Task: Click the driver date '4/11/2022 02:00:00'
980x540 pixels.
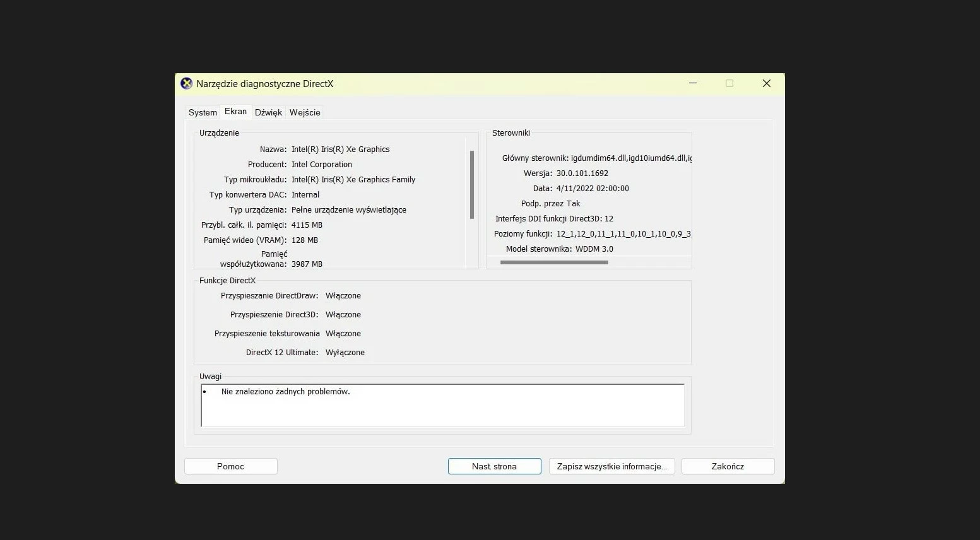Action: 592,189
